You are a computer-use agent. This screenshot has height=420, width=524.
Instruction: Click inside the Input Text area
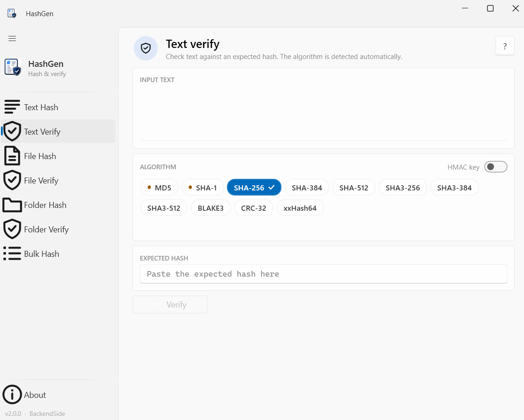323,113
